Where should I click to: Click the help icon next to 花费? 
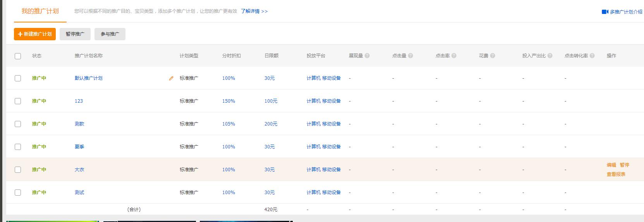coord(493,56)
